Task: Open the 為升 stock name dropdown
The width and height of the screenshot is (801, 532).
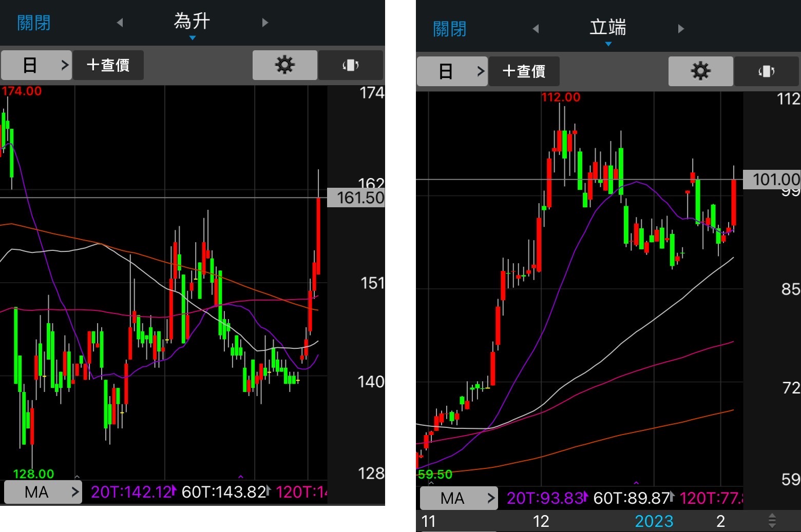Action: [x=192, y=25]
